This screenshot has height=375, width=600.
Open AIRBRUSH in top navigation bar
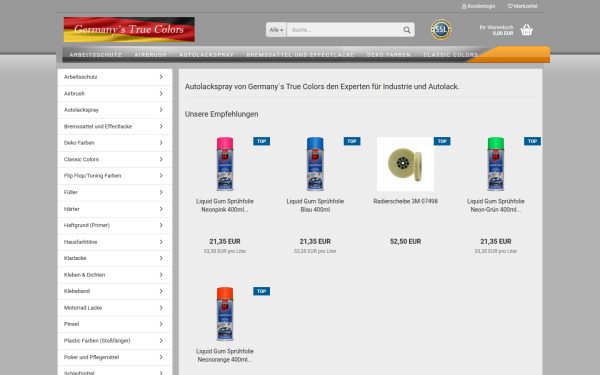(x=151, y=55)
